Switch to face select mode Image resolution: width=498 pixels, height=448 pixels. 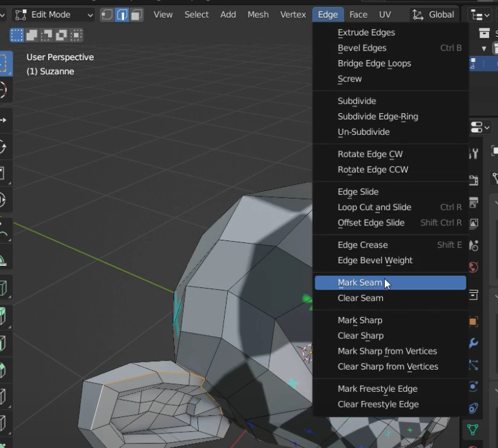136,15
